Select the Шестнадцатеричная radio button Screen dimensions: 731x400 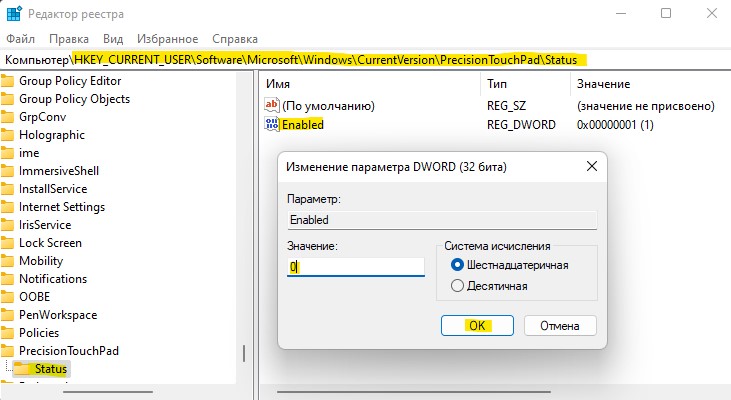pyautogui.click(x=457, y=265)
